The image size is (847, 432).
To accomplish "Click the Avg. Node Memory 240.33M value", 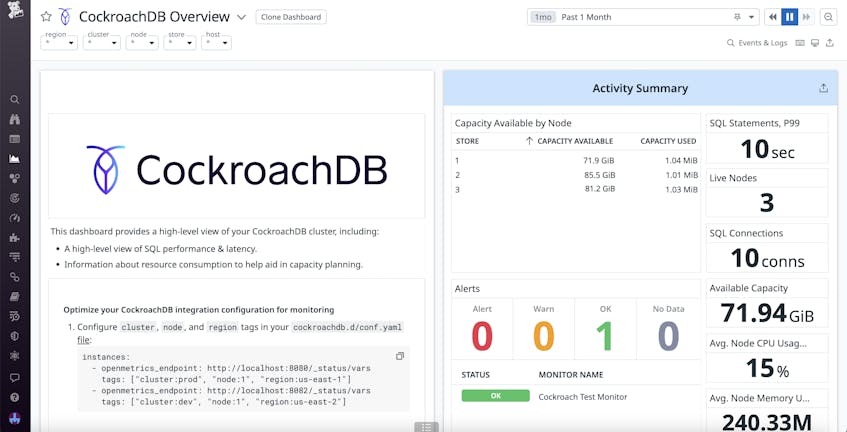I will point(767,422).
